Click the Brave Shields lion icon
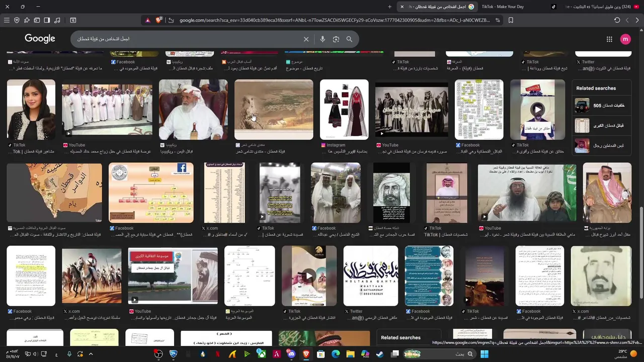The height and width of the screenshot is (362, 644). point(158,20)
